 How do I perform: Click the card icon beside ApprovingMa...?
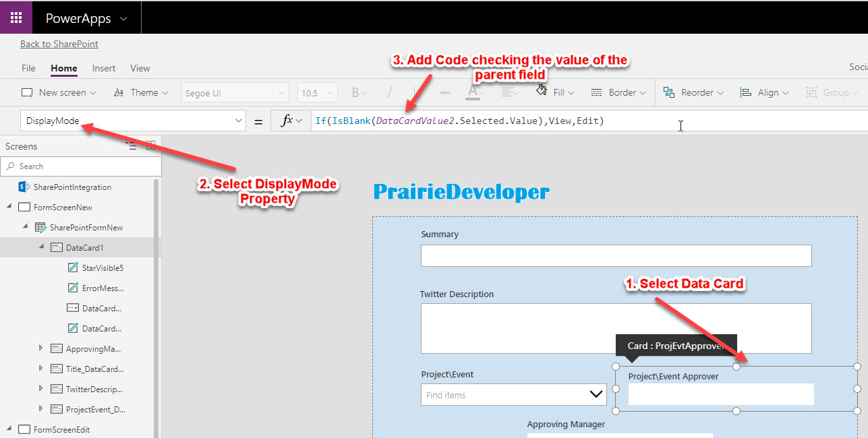click(57, 348)
